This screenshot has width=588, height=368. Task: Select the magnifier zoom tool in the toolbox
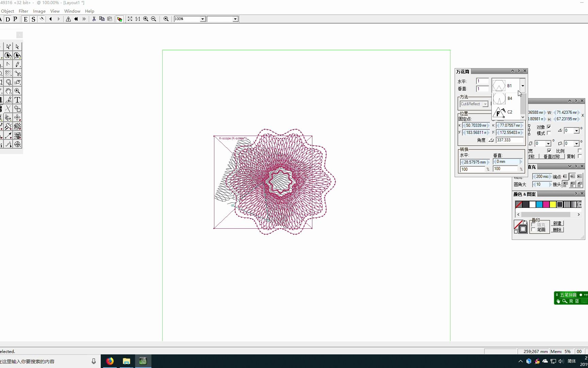pyautogui.click(x=17, y=91)
